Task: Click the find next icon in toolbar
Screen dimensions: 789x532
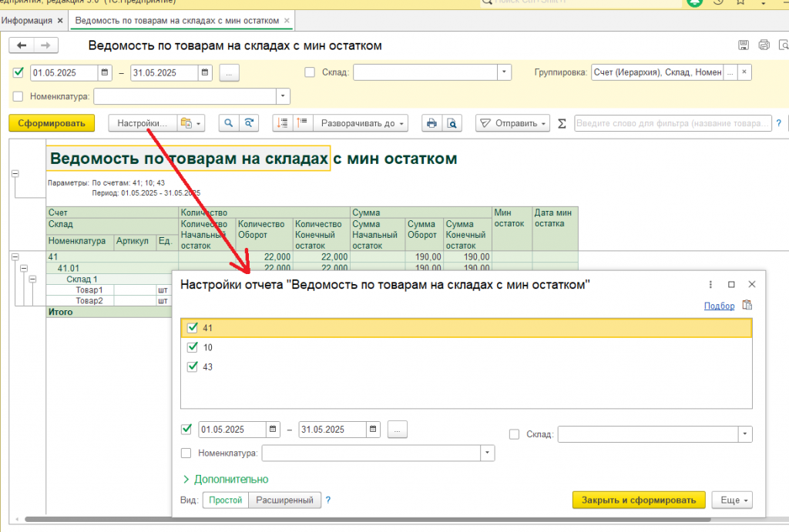Action: [249, 123]
